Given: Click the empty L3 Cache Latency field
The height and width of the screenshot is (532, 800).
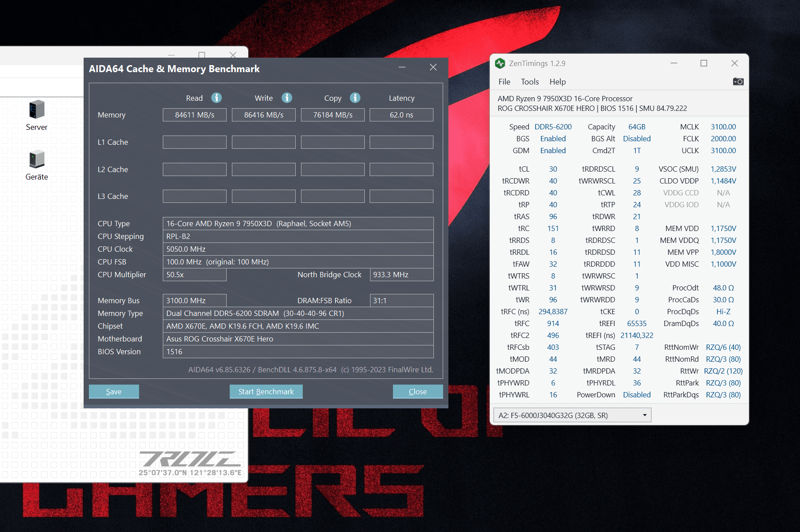Looking at the screenshot, I should (401, 196).
